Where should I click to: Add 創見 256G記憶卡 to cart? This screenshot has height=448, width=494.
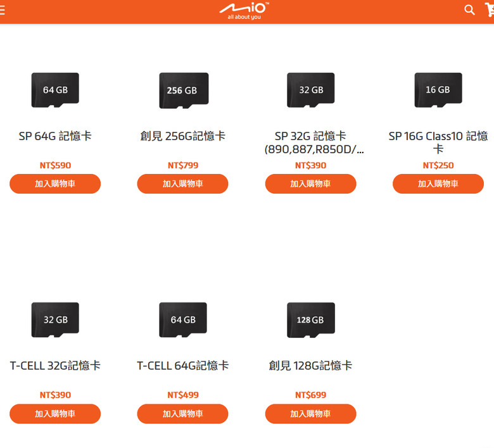[183, 184]
